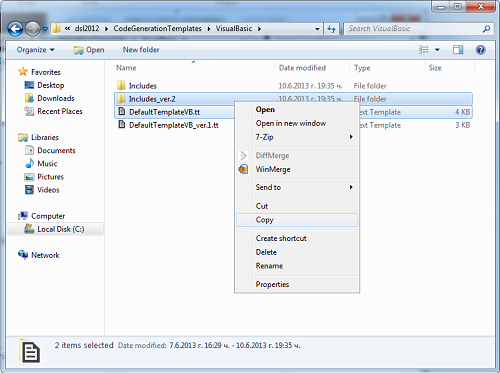The width and height of the screenshot is (500, 373).
Task: Expand the Send to submenu
Action: pyautogui.click(x=297, y=187)
